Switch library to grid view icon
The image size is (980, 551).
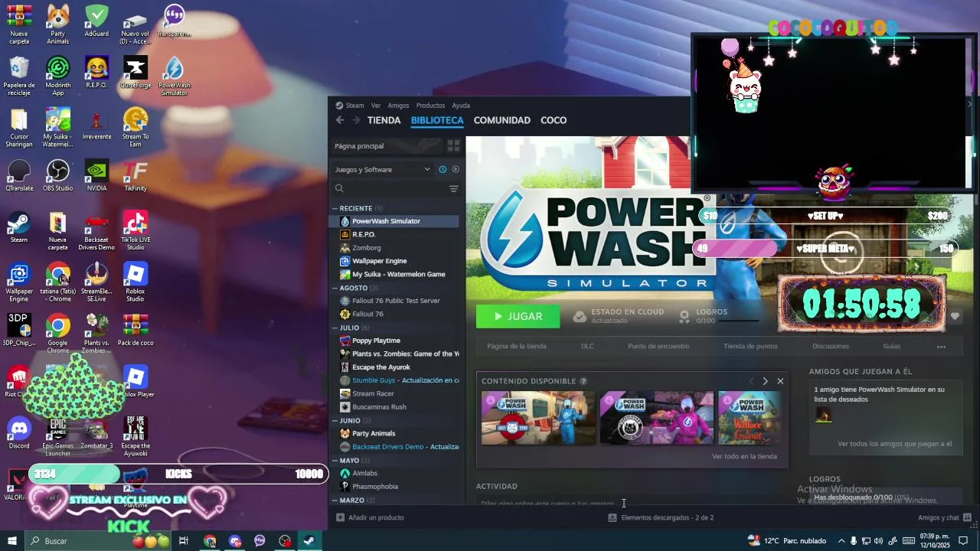coord(453,145)
